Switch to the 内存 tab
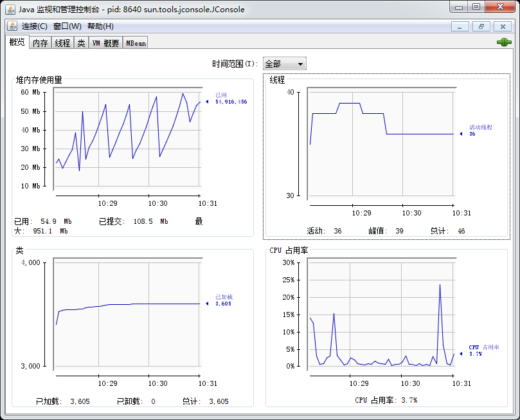This screenshot has width=520, height=420. point(40,43)
